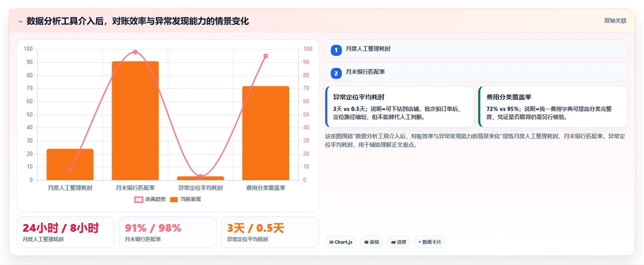Click the 双轴关联 label in the header
Viewport: 644px width, 265px height.
[x=615, y=21]
